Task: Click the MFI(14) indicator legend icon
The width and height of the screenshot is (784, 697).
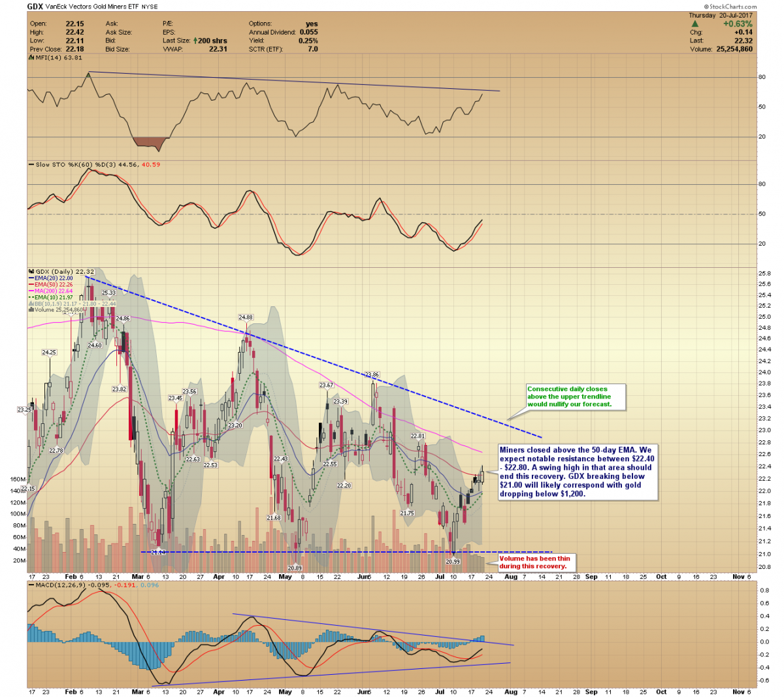Action: click(x=30, y=57)
